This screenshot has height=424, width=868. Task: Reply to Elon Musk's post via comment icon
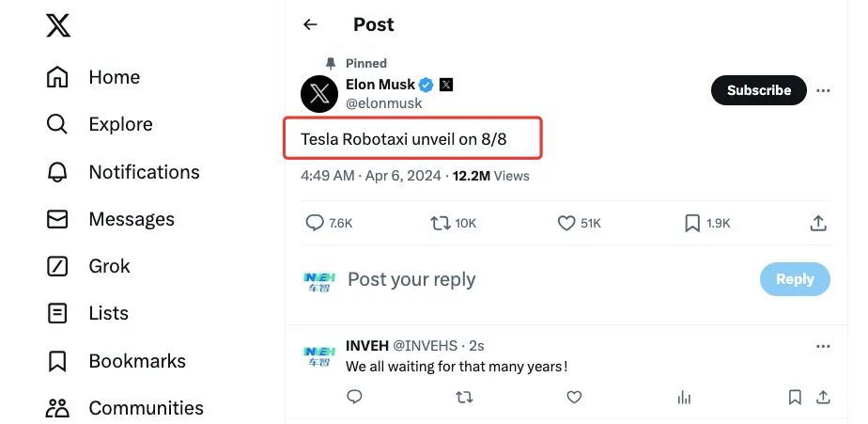(x=316, y=223)
